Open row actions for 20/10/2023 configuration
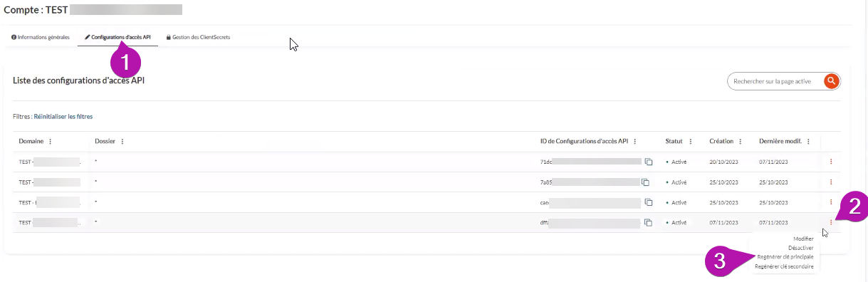This screenshot has height=282, width=868. [831, 162]
